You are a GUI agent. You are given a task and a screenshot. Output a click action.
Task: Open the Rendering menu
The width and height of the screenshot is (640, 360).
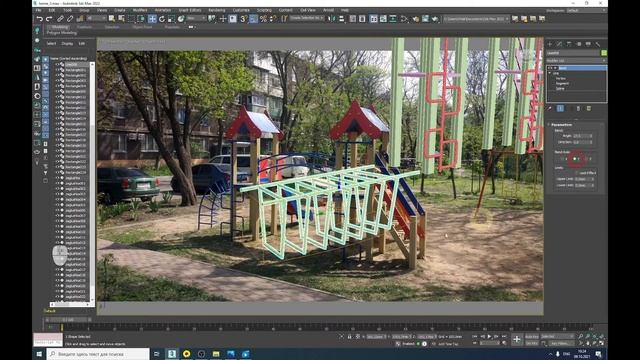(x=217, y=10)
